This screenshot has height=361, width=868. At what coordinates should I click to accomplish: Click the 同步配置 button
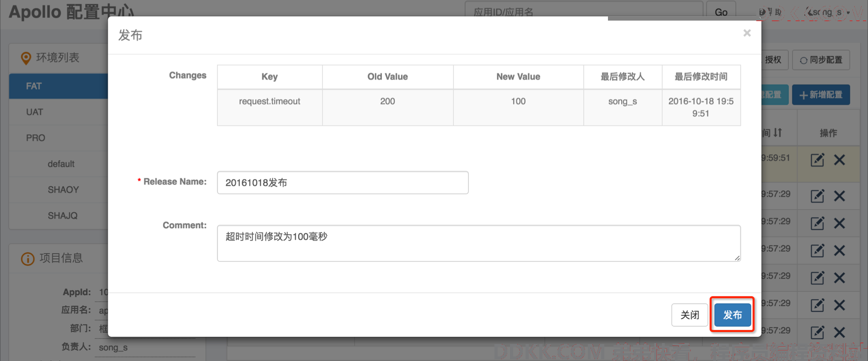(821, 60)
